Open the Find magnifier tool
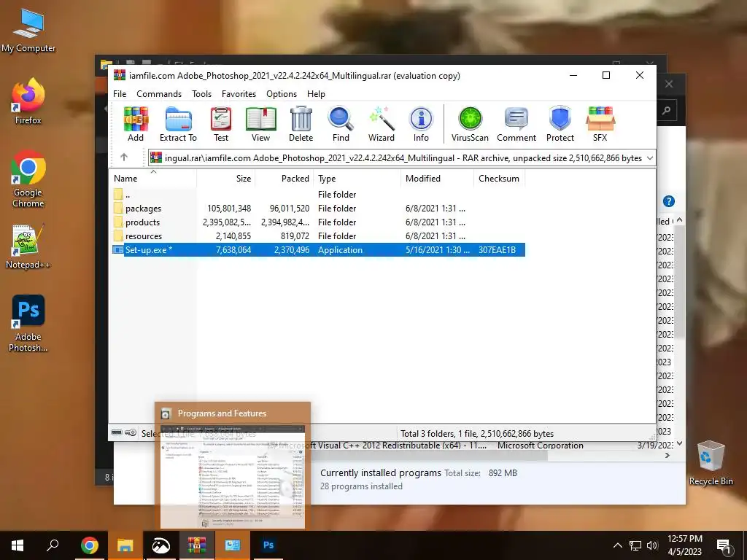The height and width of the screenshot is (560, 747). pos(341,123)
